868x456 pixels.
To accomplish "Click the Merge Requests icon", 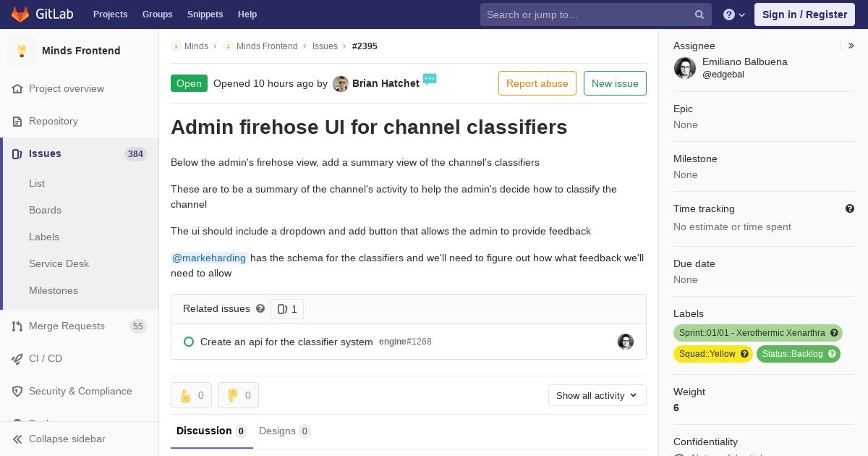I will pos(17,326).
